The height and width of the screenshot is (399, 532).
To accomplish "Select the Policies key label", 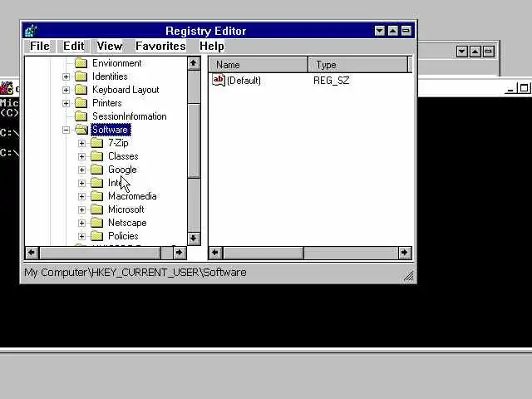I will (x=123, y=236).
